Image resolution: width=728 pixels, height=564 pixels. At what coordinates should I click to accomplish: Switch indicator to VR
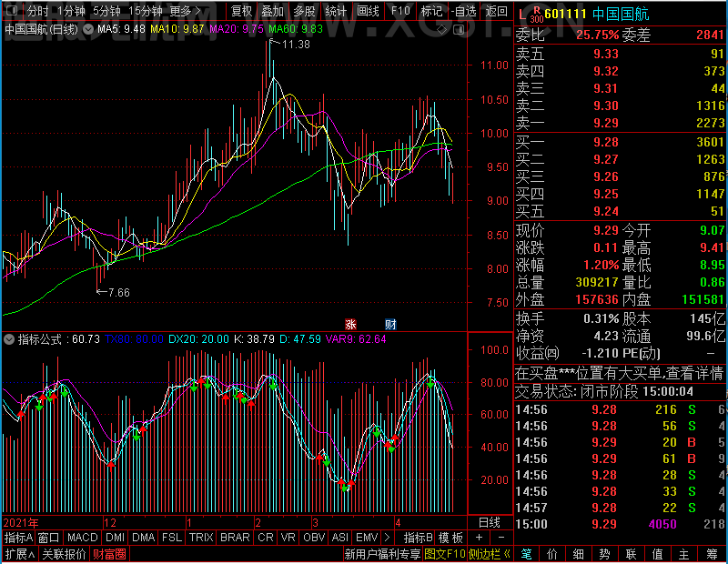point(288,537)
